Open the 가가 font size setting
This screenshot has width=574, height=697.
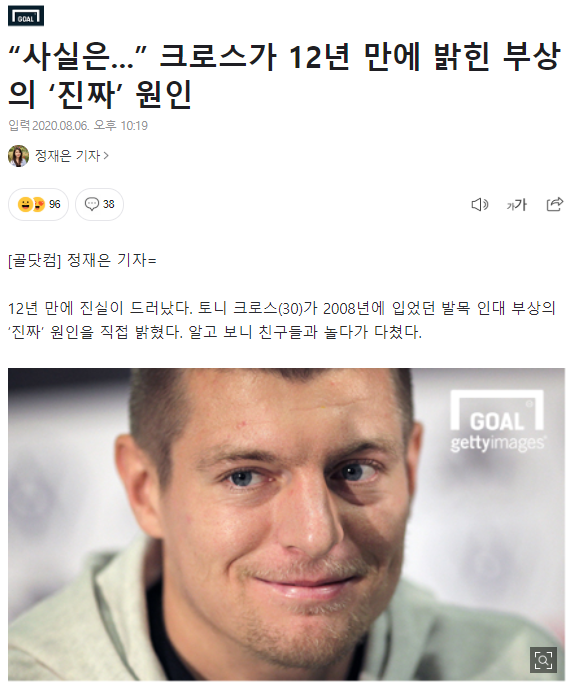click(517, 204)
